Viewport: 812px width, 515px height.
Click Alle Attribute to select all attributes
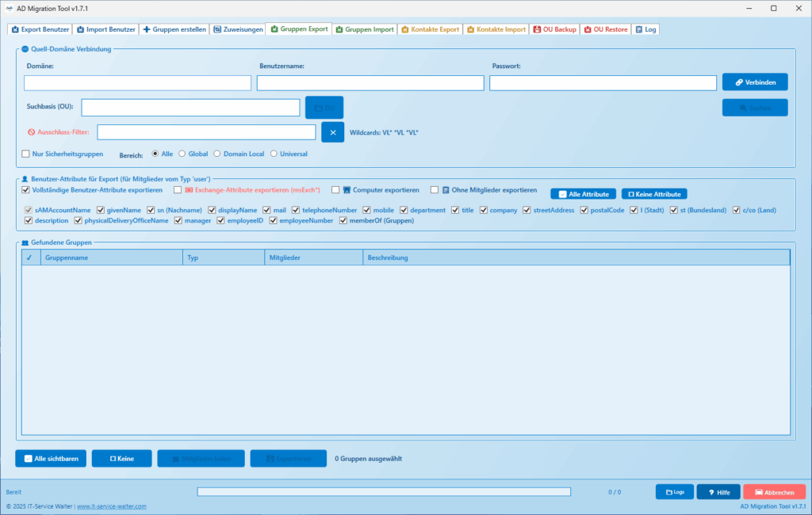pos(583,193)
